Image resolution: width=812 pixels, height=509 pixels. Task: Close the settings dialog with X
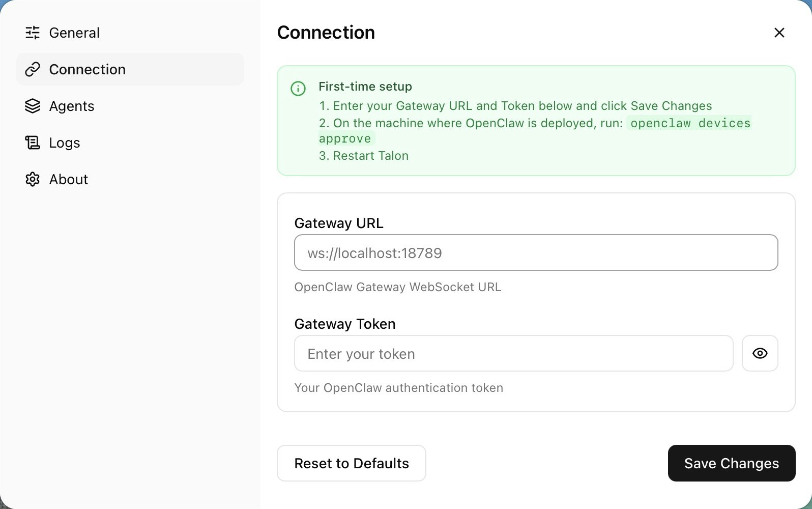779,33
